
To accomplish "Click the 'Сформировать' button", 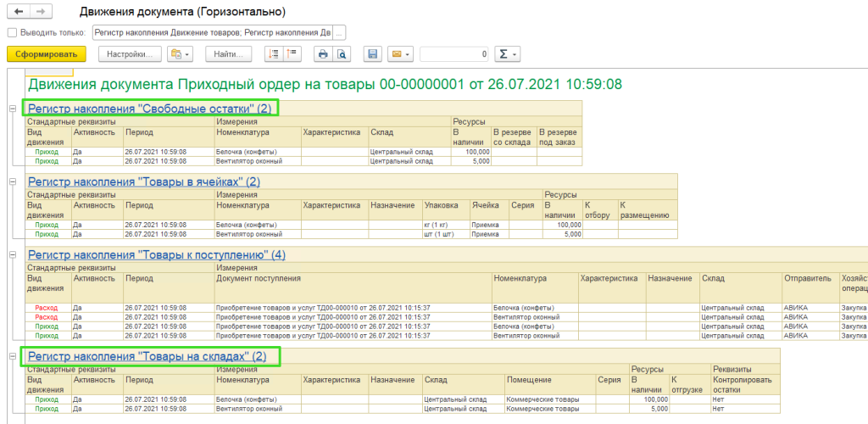I will click(46, 54).
